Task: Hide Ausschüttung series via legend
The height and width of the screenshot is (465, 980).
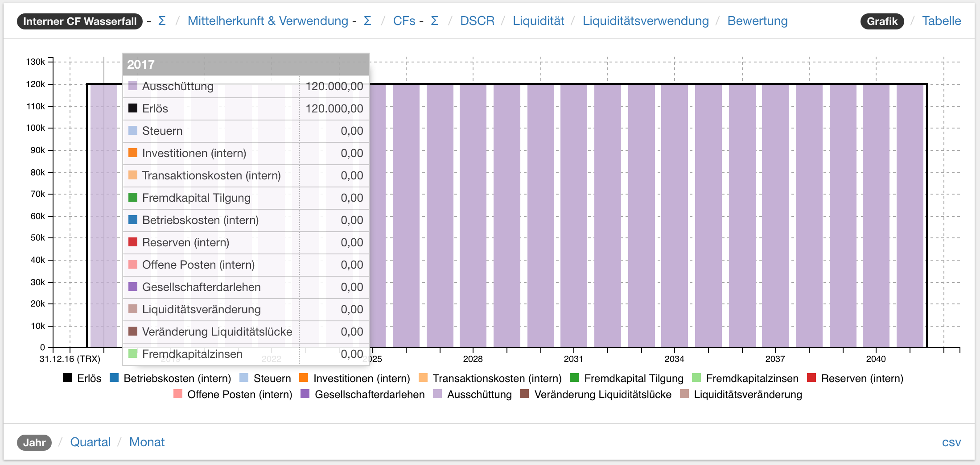Action: pos(473,394)
